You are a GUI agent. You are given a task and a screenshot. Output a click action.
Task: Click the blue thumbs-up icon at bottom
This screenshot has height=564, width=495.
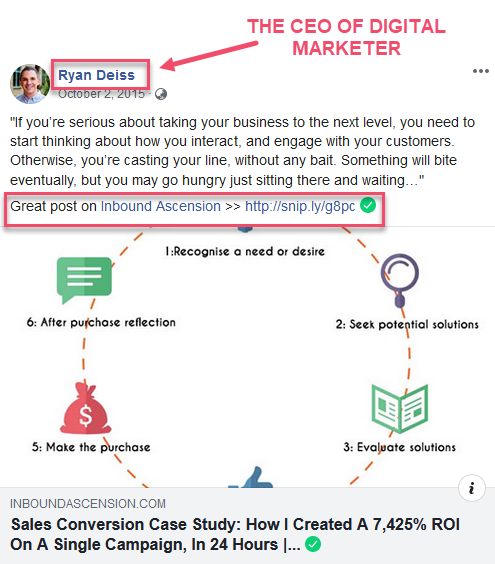[251, 477]
